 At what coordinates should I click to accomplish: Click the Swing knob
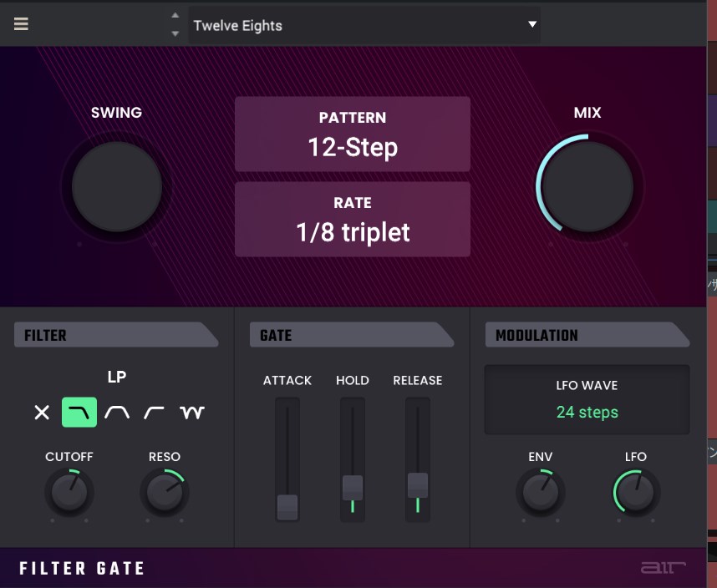click(116, 185)
